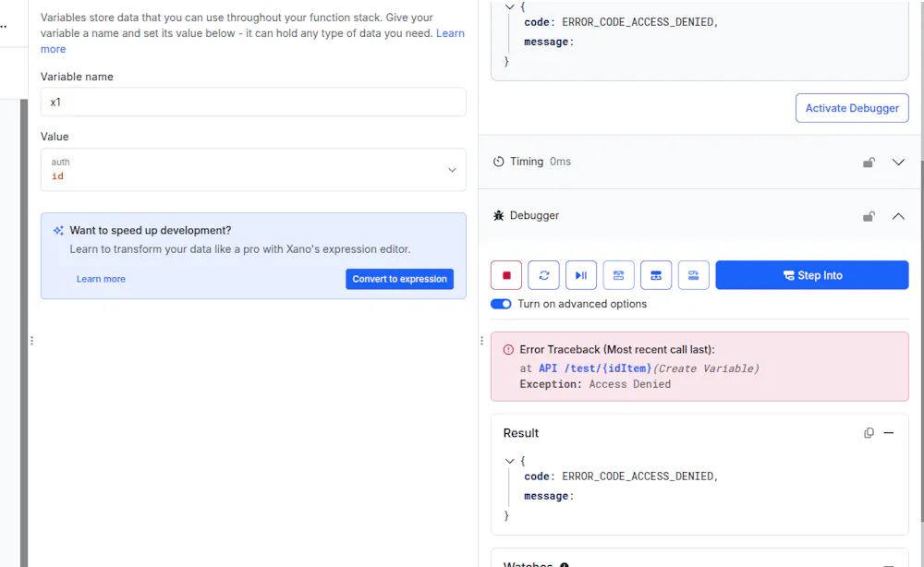Click the lock icon on the Debugger panel

(x=869, y=215)
